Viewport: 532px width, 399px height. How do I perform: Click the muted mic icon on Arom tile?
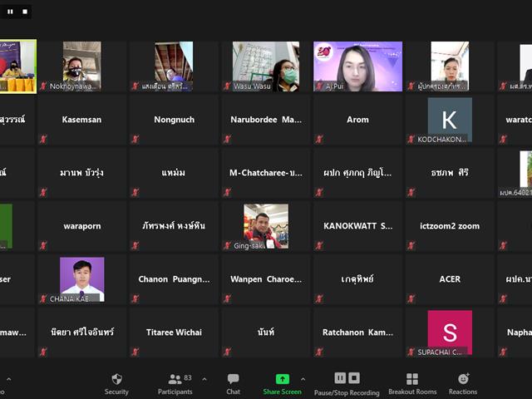(x=319, y=139)
